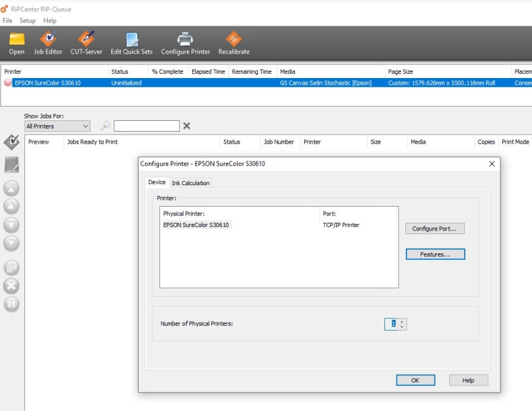This screenshot has height=411, width=532.
Task: Click the Open folder icon in toolbar
Action: point(17,39)
